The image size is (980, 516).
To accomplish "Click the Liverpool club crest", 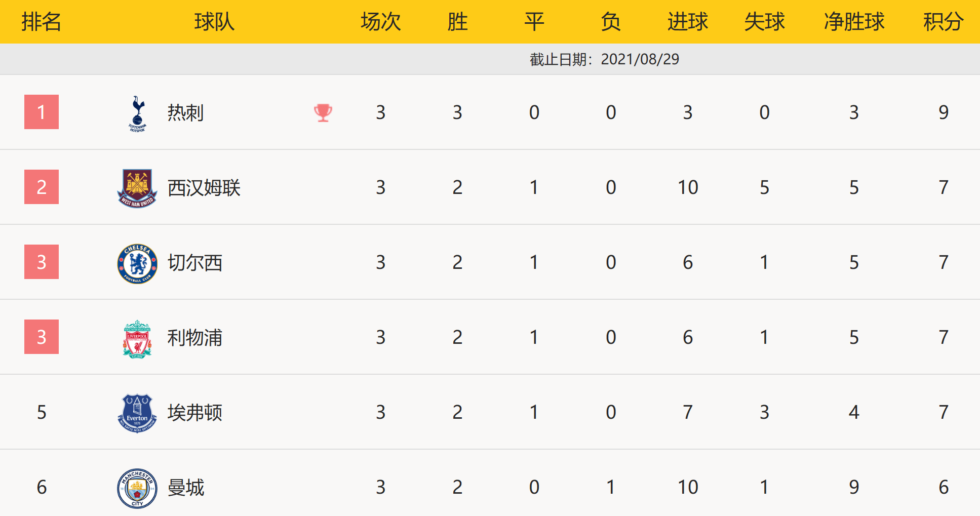I will (x=137, y=338).
